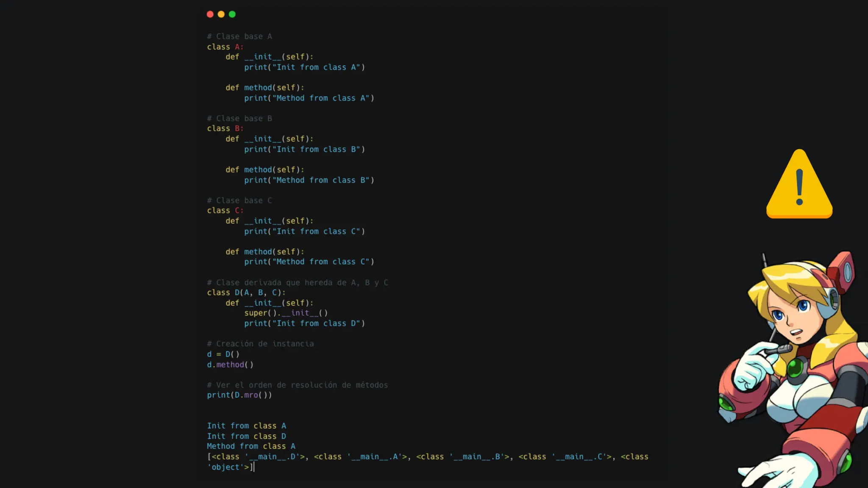Click the 'Init from class D' output line

click(246, 436)
